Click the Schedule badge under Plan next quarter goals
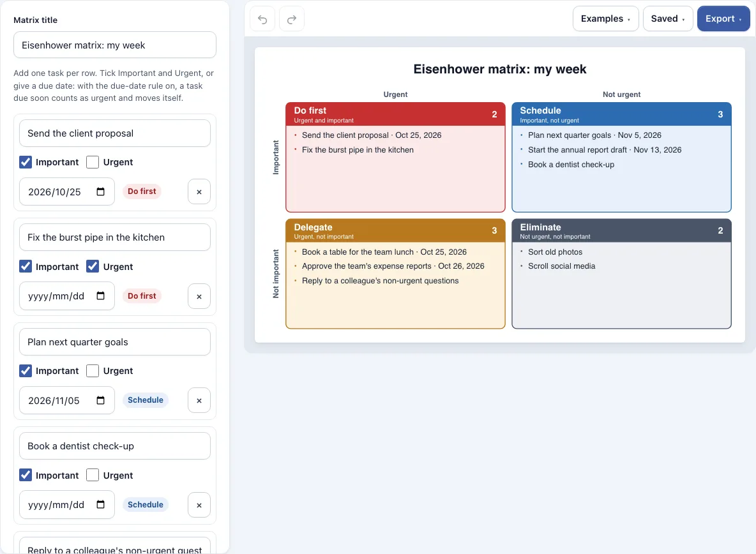Image resolution: width=756 pixels, height=554 pixels. point(145,400)
